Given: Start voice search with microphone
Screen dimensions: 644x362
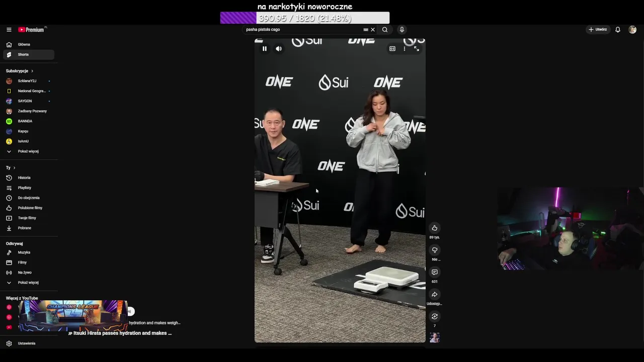Looking at the screenshot, I should 402,30.
